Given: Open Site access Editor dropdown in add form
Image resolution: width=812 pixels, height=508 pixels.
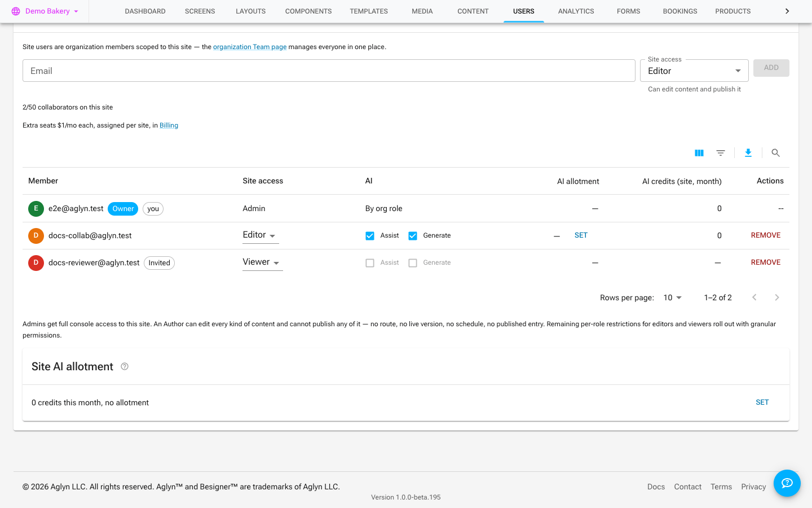Looking at the screenshot, I should tap(694, 71).
